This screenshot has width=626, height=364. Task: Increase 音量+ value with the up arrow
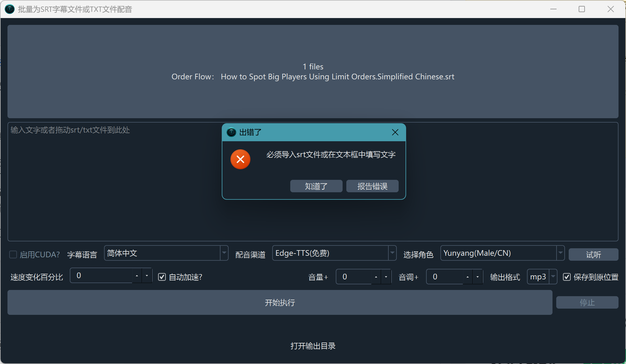[x=376, y=277]
